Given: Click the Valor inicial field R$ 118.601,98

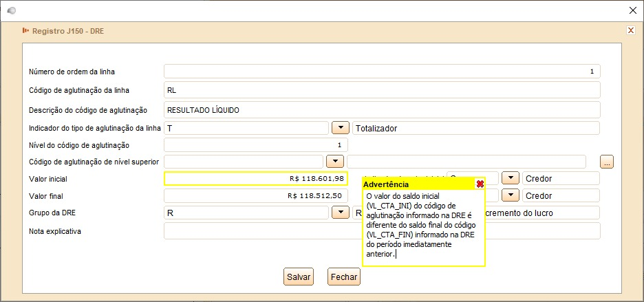Looking at the screenshot, I should click(x=255, y=179).
